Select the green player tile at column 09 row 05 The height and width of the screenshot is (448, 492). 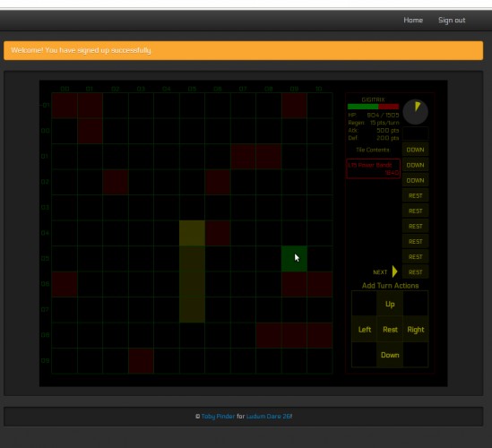294,259
